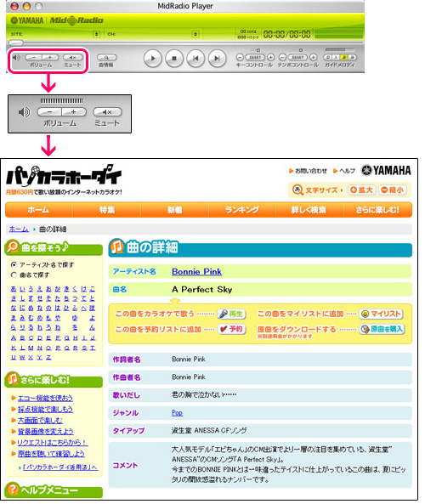
Task: Click plus in enlarged volume panel
Action: tap(74, 112)
